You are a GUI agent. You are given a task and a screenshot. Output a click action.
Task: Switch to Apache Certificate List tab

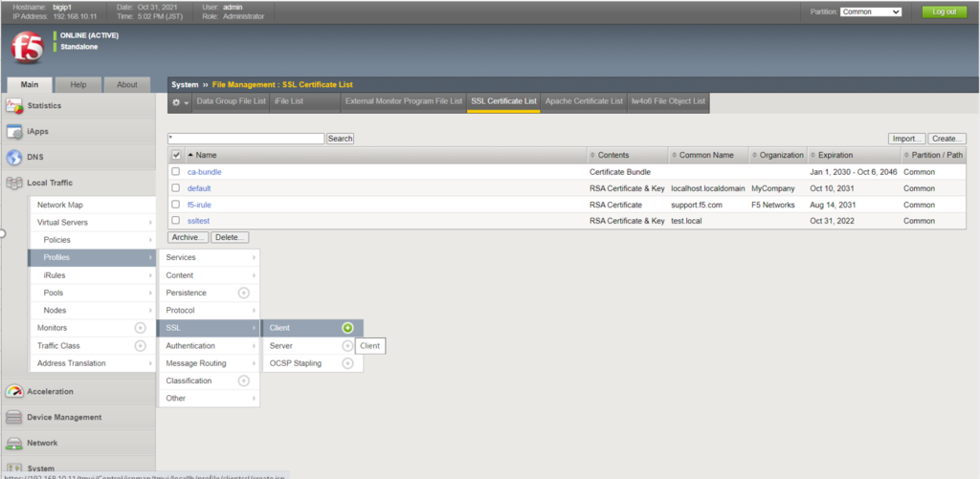tap(584, 100)
